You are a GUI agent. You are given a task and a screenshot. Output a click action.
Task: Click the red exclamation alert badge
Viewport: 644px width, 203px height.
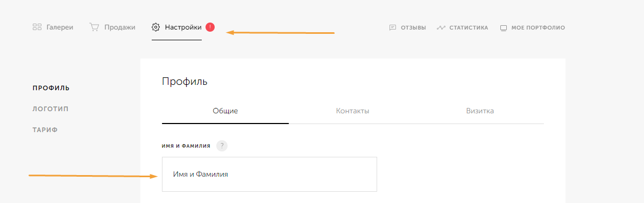tap(210, 27)
